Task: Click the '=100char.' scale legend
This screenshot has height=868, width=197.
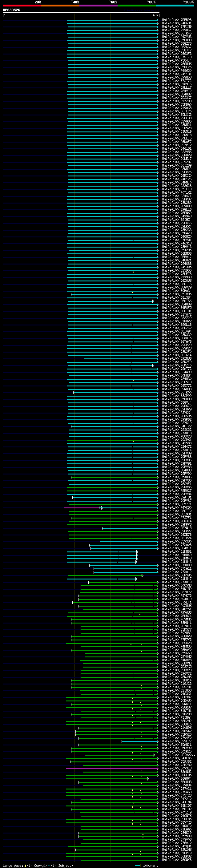Action: [147, 865]
